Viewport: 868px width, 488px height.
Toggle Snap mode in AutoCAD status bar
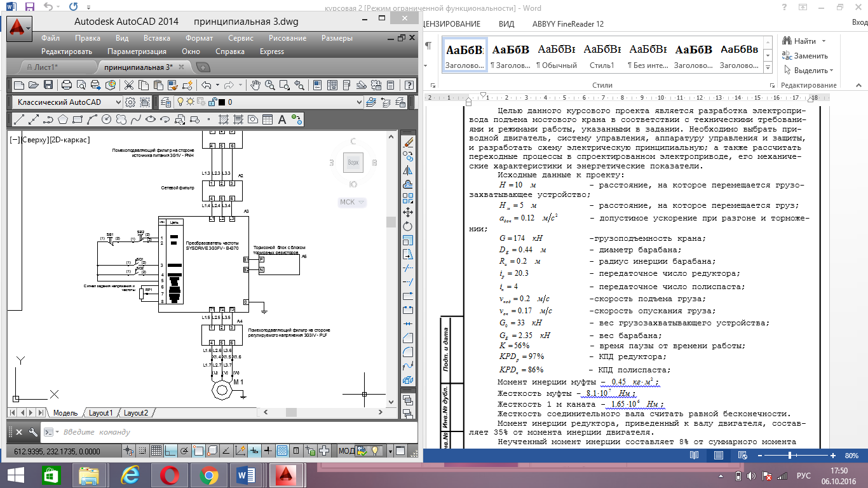point(141,451)
